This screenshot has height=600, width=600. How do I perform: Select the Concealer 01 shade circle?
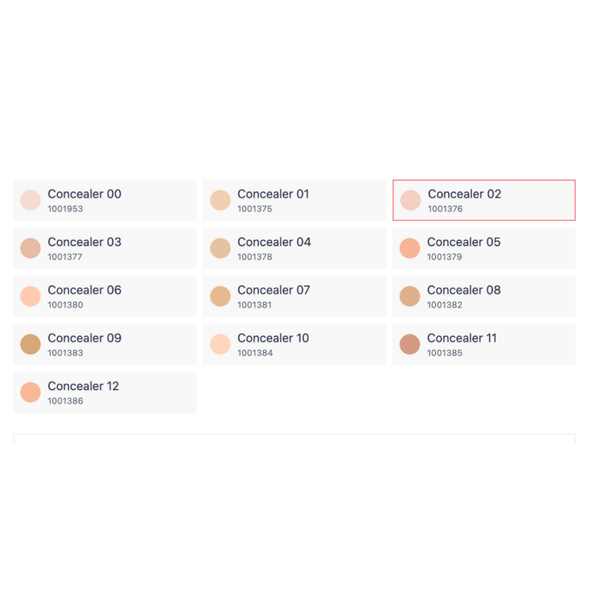click(x=220, y=200)
